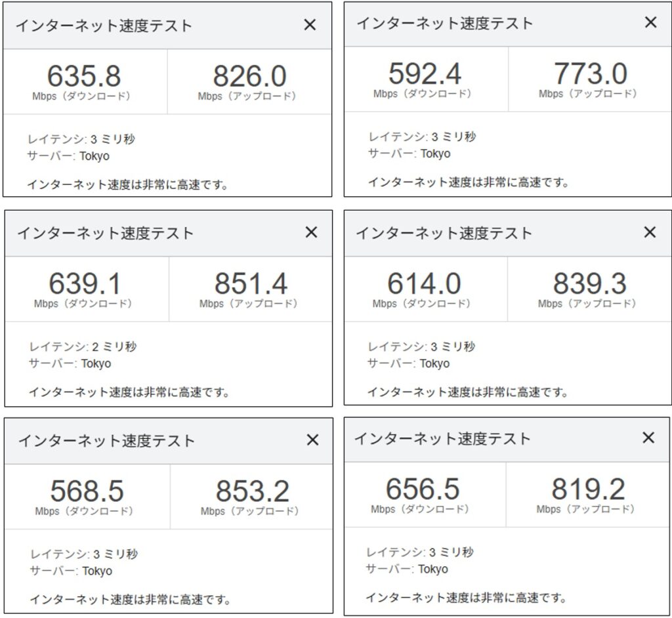672x618 pixels.
Task: Click the 635.8 download speed value
Action: (84, 77)
